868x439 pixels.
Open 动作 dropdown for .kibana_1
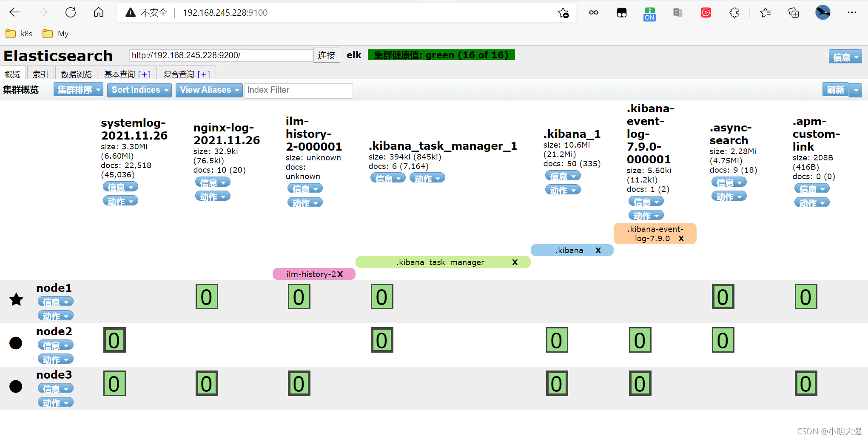[563, 190]
